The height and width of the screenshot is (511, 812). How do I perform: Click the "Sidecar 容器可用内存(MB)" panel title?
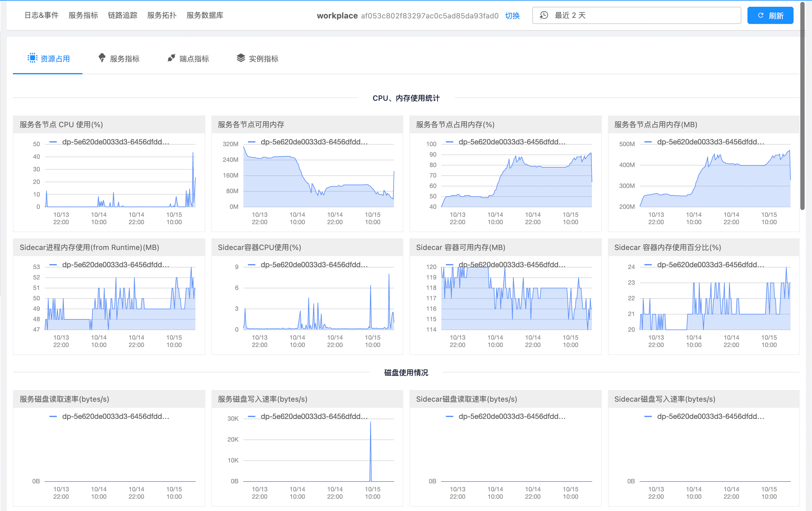[461, 248]
